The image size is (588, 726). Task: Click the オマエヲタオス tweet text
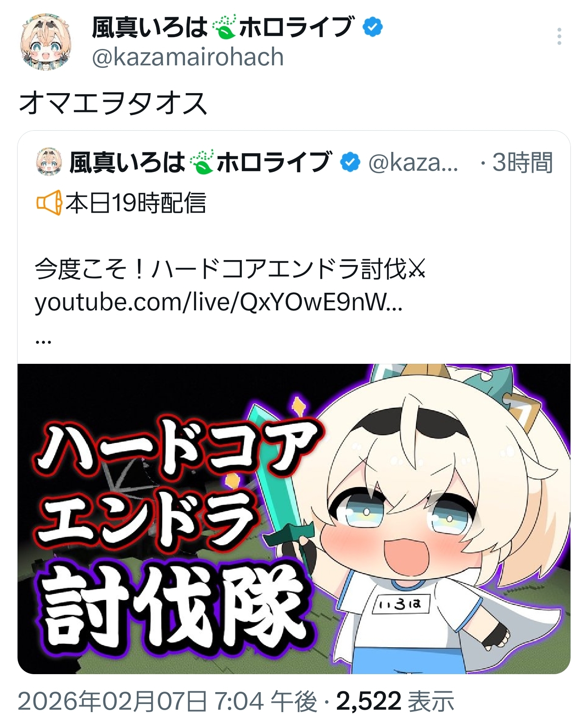click(x=114, y=103)
